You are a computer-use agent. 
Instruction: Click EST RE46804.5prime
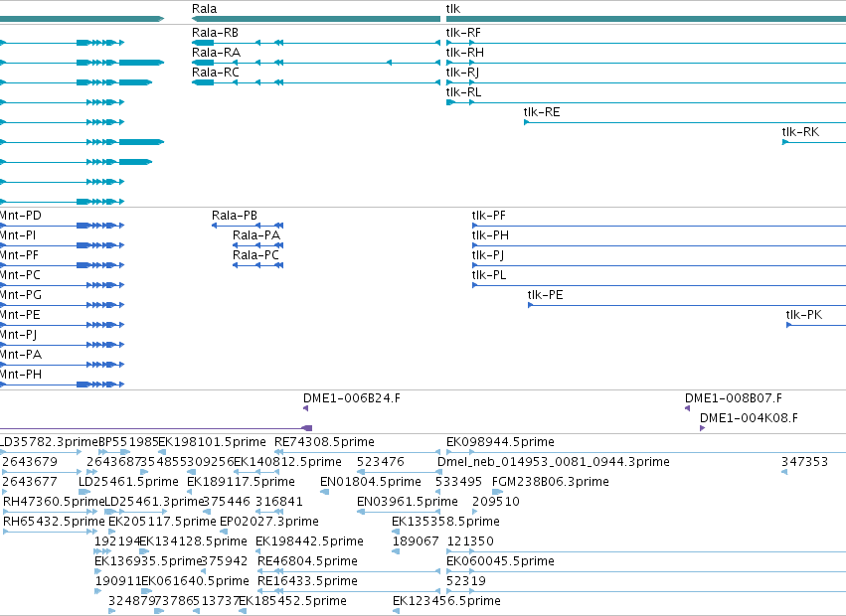pos(307,561)
